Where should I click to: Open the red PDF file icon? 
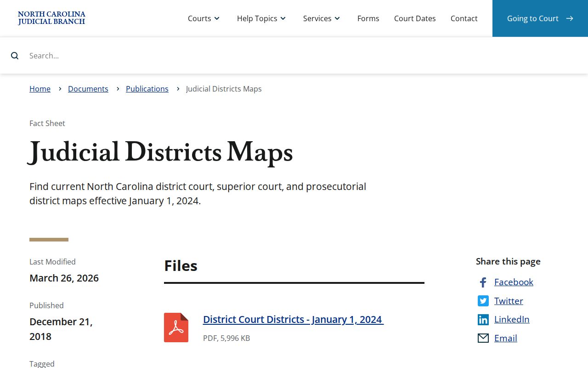click(176, 328)
